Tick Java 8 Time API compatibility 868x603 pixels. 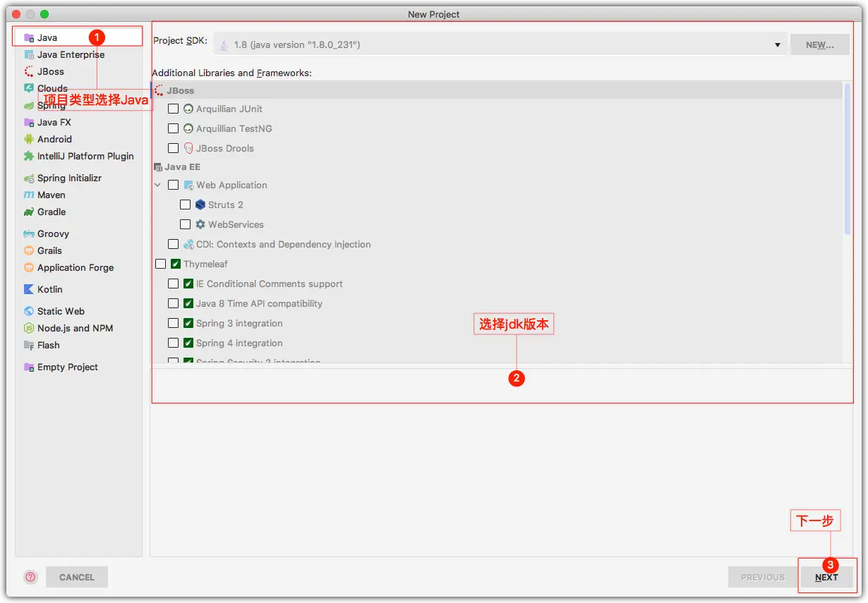(x=174, y=303)
